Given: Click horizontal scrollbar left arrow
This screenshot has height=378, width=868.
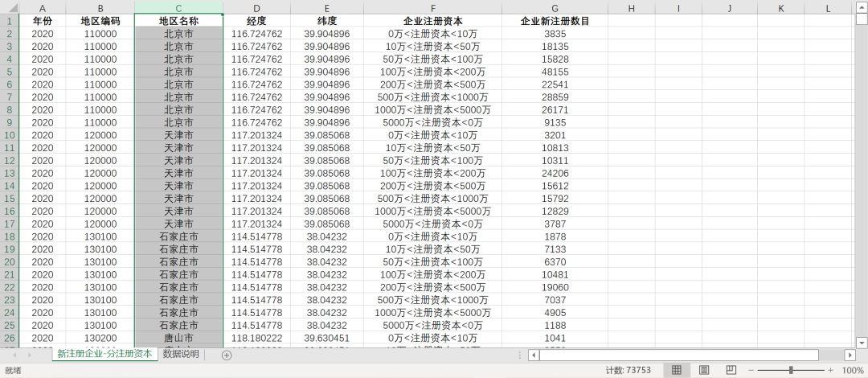Looking at the screenshot, I should (534, 355).
